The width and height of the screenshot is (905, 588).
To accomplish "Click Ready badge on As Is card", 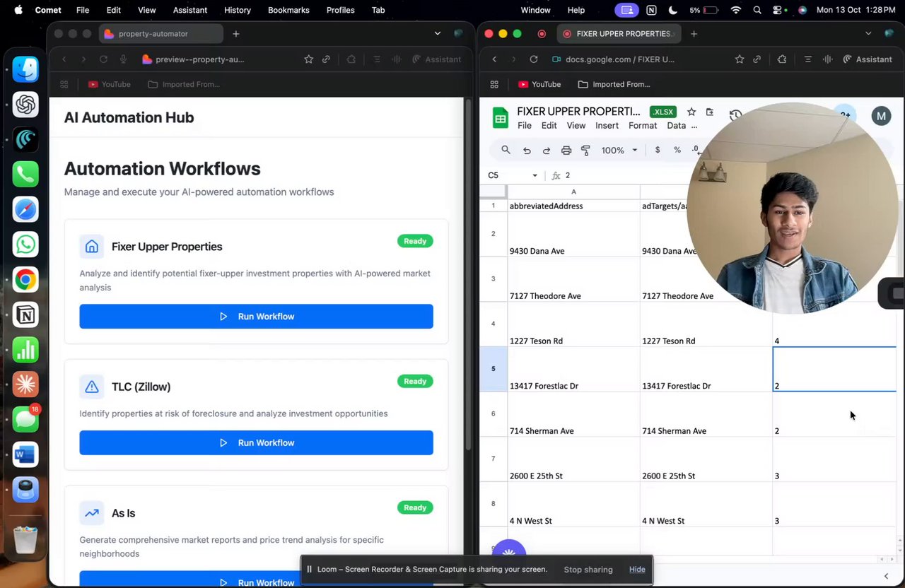I will tap(415, 507).
